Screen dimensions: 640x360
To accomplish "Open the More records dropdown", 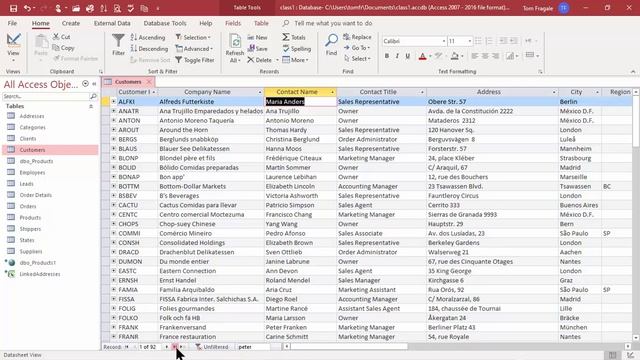I will (x=295, y=60).
